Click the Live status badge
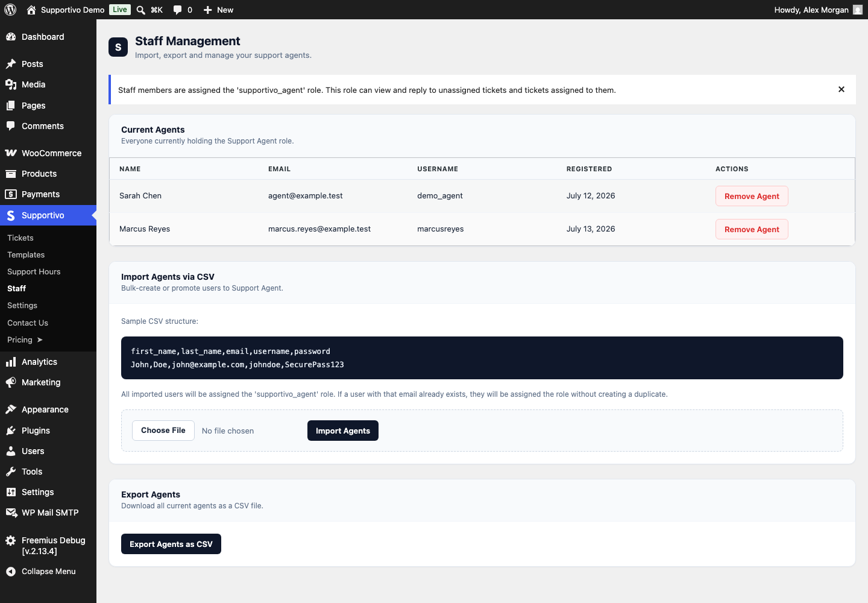Screen dimensions: 868x603 120,10
